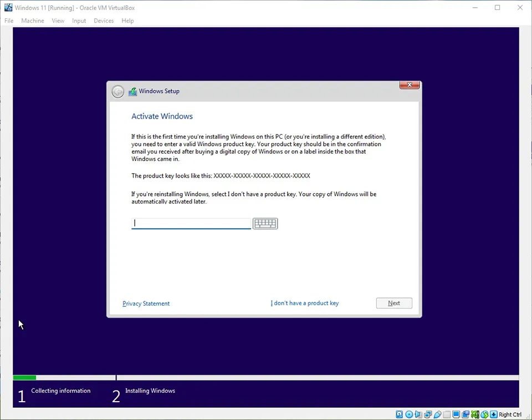Click the back arrow in Windows Setup

pyautogui.click(x=117, y=92)
